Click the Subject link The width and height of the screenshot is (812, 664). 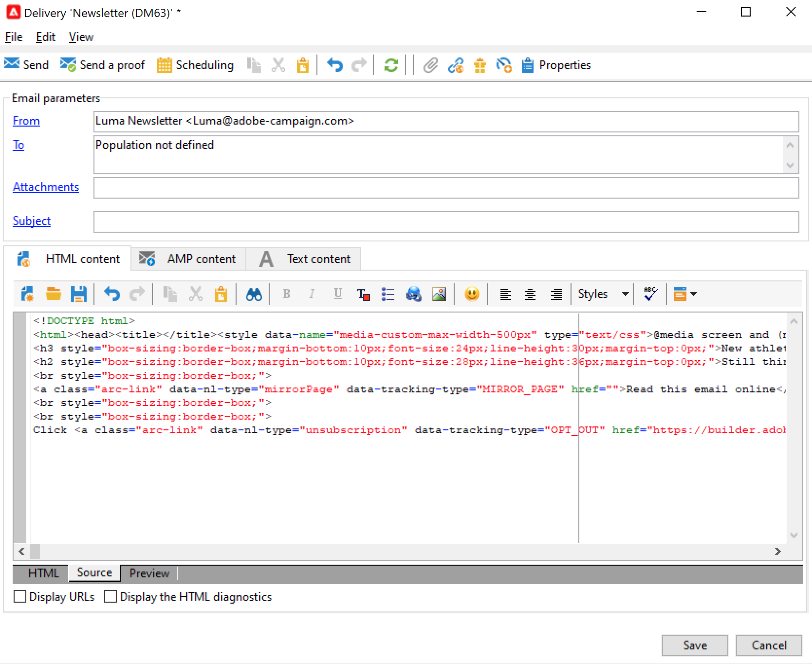point(32,221)
